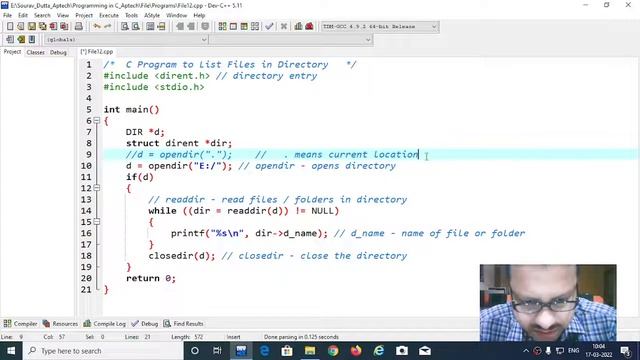640x360 pixels.
Task: Open the File menu
Action: click(7, 16)
